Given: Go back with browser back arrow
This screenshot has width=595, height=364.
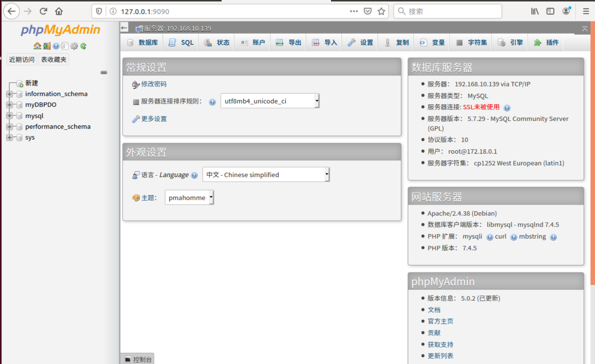Looking at the screenshot, I should [12, 11].
